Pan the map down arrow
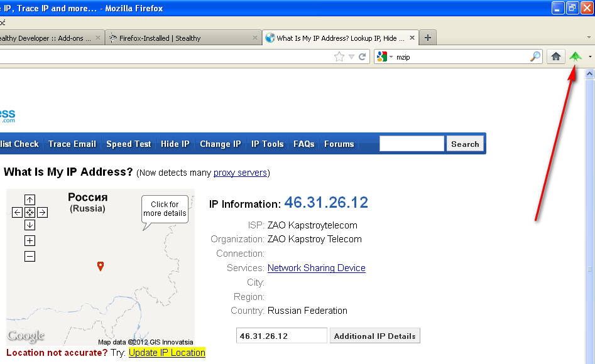Image resolution: width=595 pixels, height=364 pixels. (x=30, y=225)
